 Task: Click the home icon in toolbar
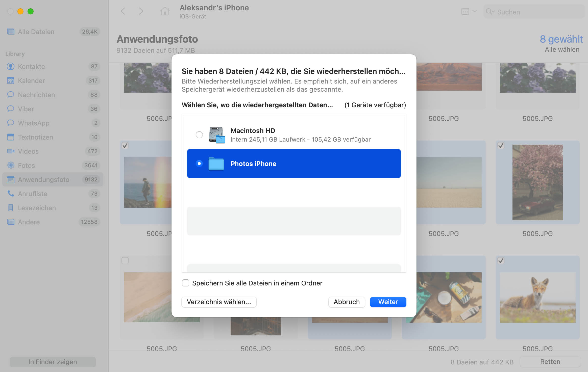coord(165,11)
